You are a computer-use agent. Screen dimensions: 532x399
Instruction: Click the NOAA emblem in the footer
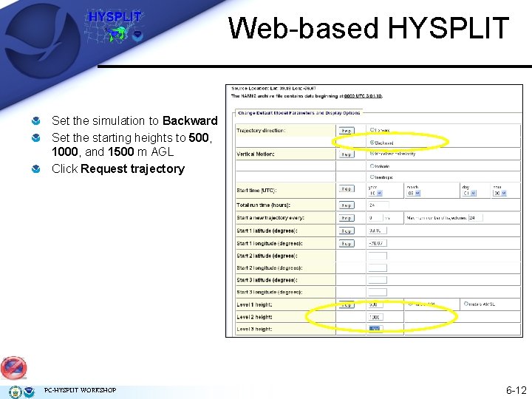click(29, 391)
